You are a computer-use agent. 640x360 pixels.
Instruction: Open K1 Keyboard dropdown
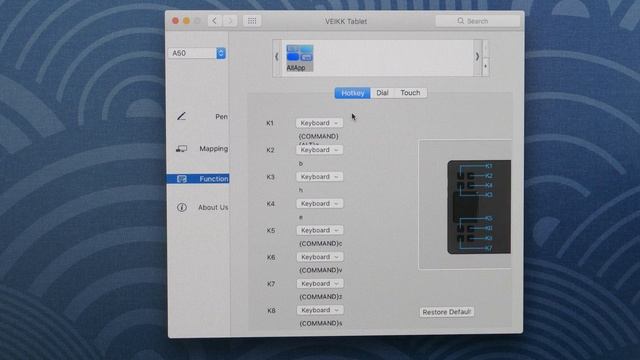tap(319, 123)
